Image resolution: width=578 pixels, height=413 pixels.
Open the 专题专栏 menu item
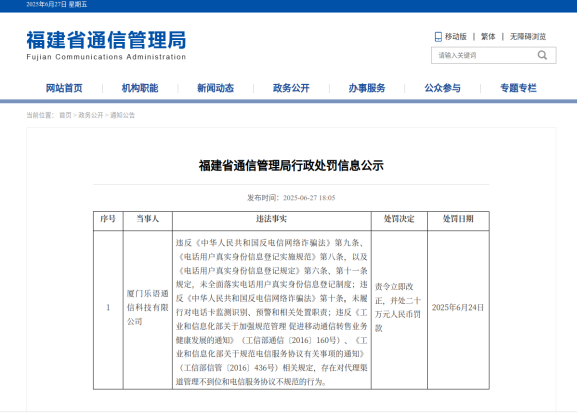(518, 88)
